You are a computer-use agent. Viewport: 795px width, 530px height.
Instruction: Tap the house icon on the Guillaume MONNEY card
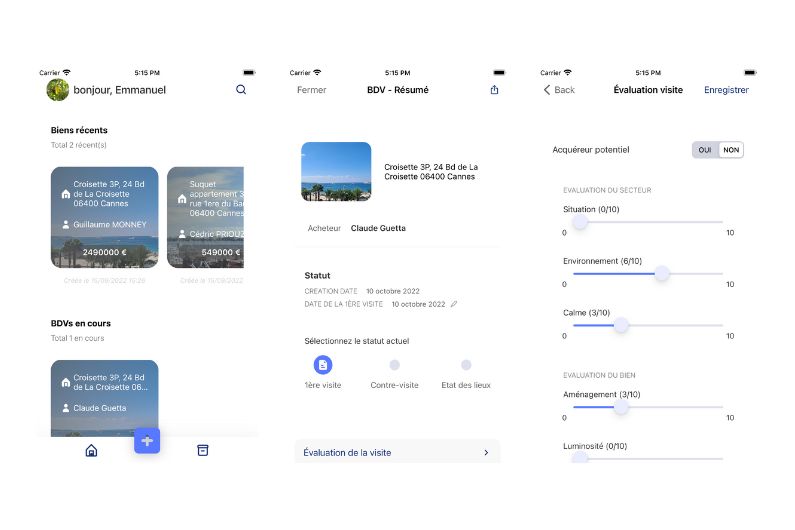click(x=65, y=194)
